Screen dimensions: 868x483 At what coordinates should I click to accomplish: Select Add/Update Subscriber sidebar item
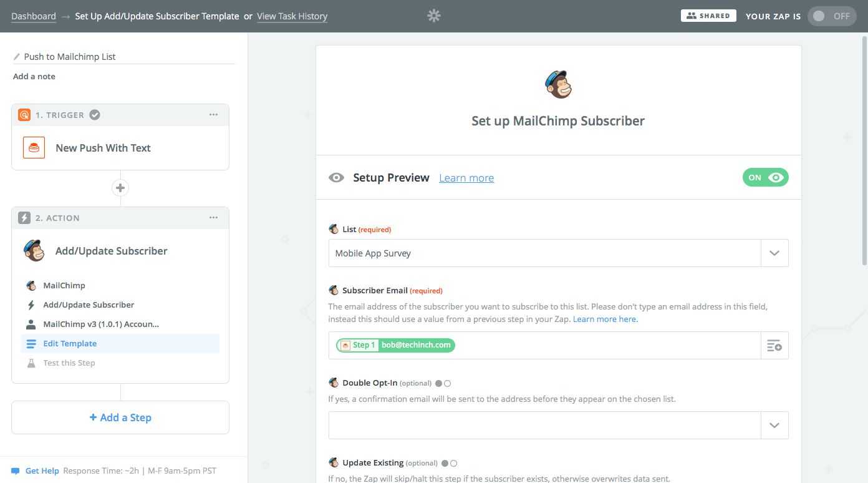(x=120, y=305)
